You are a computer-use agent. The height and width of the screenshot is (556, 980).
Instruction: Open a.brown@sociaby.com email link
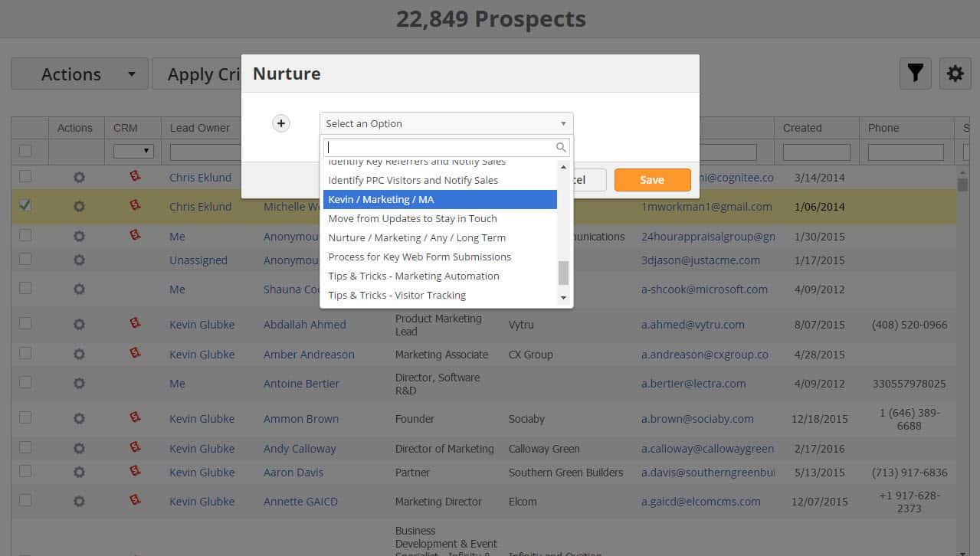697,419
